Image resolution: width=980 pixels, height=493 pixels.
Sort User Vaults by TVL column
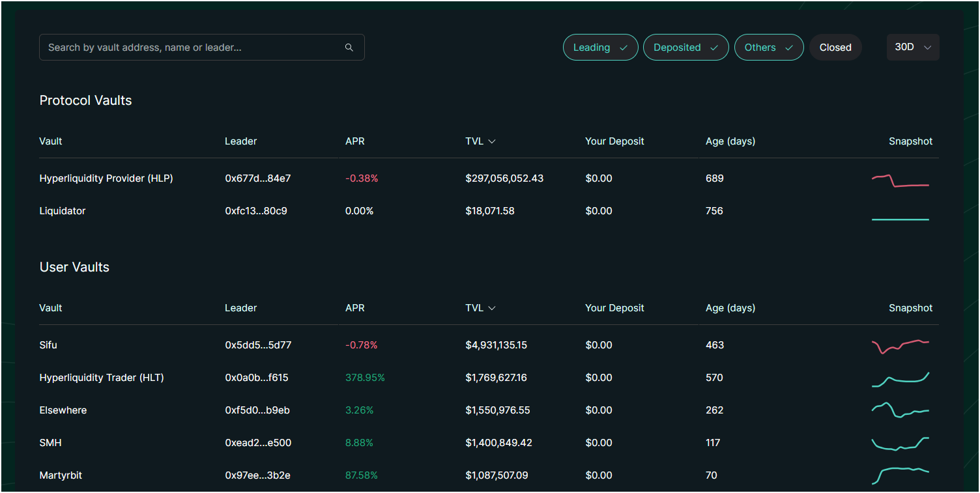coord(480,308)
